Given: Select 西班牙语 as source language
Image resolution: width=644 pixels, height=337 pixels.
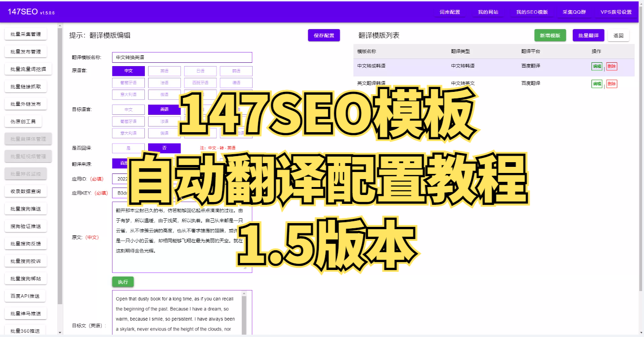Looking at the screenshot, I should tap(200, 82).
